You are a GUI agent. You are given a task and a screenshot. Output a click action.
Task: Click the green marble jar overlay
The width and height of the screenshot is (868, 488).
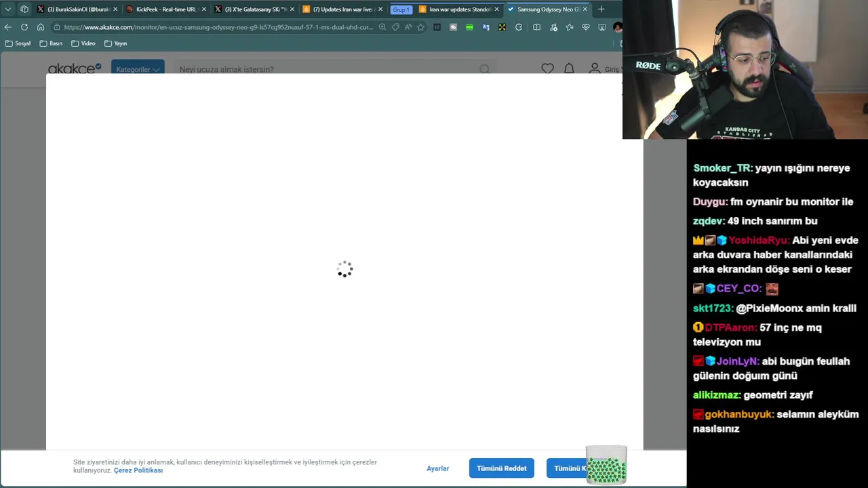pyautogui.click(x=606, y=465)
